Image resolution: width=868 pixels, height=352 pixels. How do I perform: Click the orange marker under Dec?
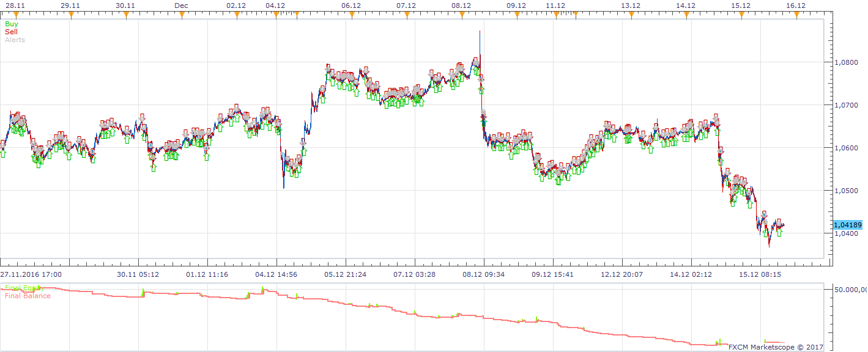pos(181,15)
